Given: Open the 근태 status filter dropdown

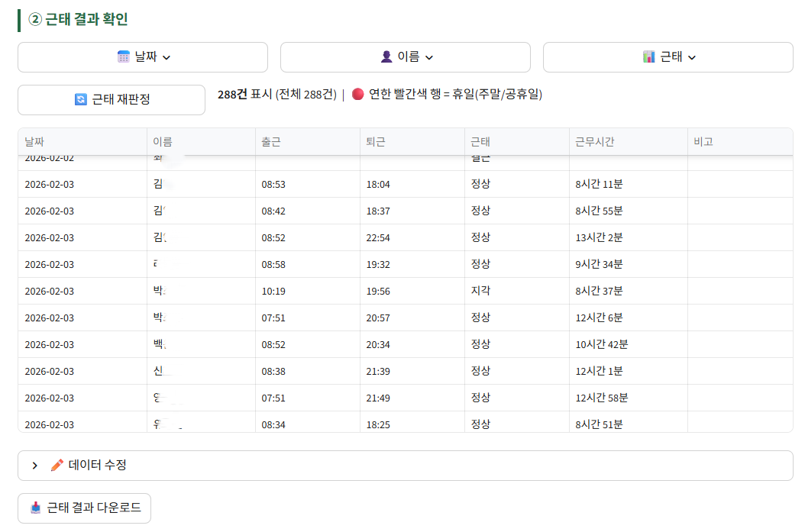Looking at the screenshot, I should click(x=667, y=56).
